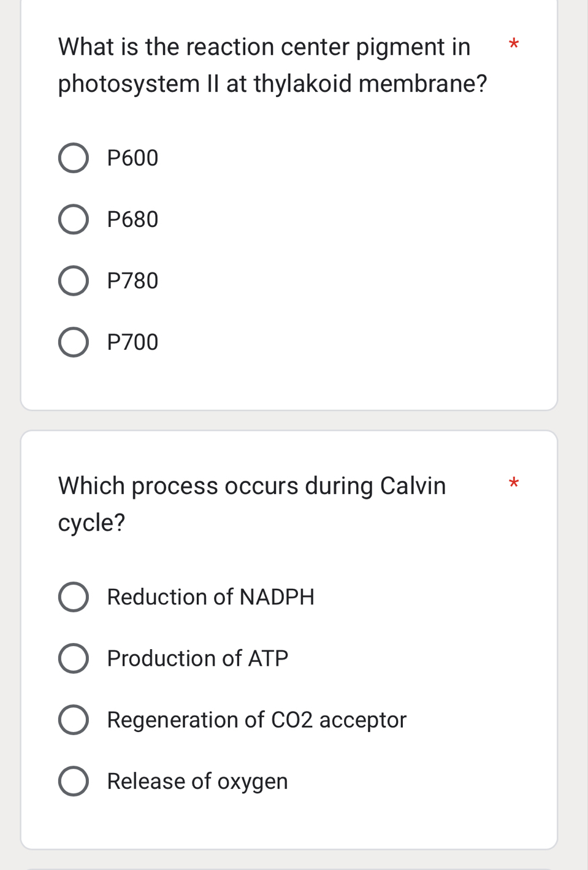Choose Production of ATP option
This screenshot has width=588, height=870.
click(73, 658)
